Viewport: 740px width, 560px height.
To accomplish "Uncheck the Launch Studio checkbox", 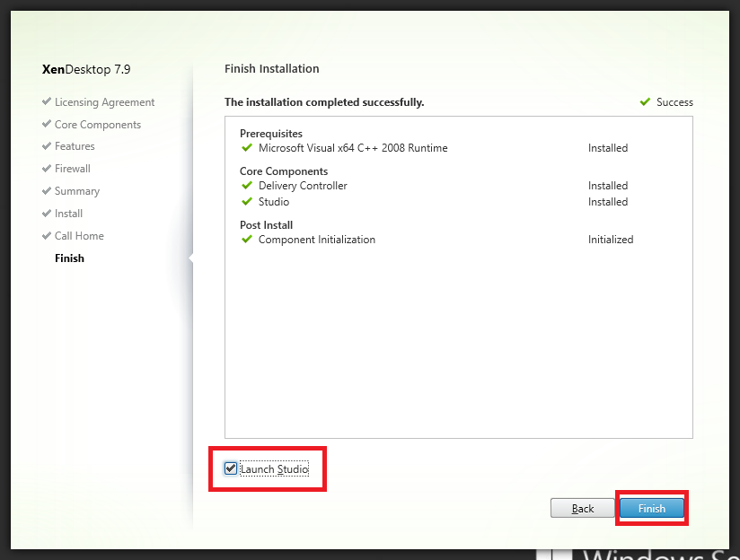I will coord(231,468).
